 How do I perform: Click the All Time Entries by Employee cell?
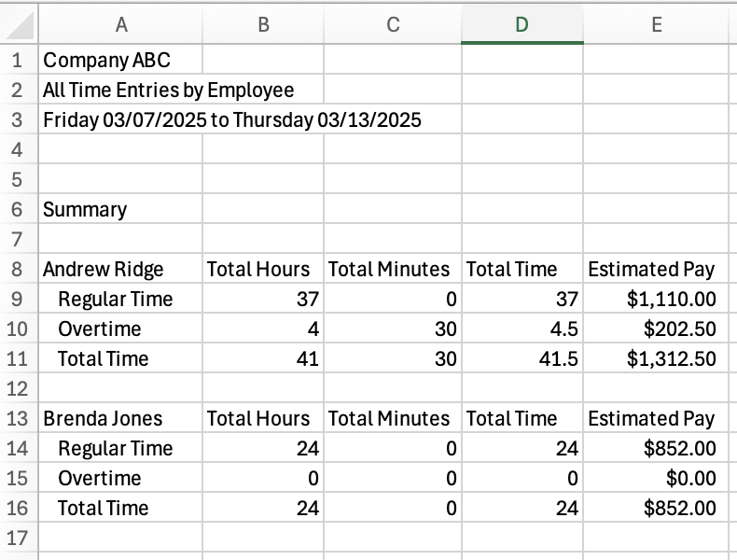point(168,91)
